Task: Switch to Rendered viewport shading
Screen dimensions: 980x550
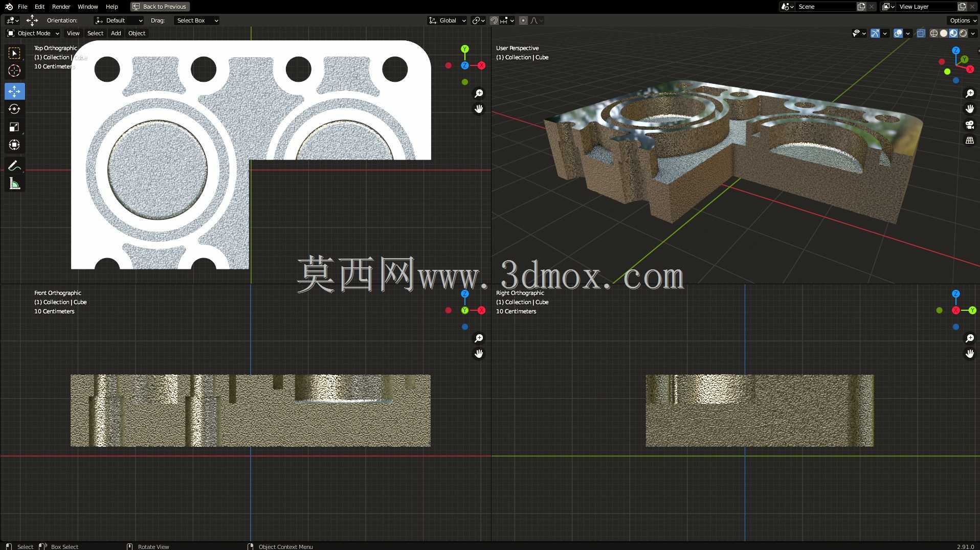Action: point(963,33)
